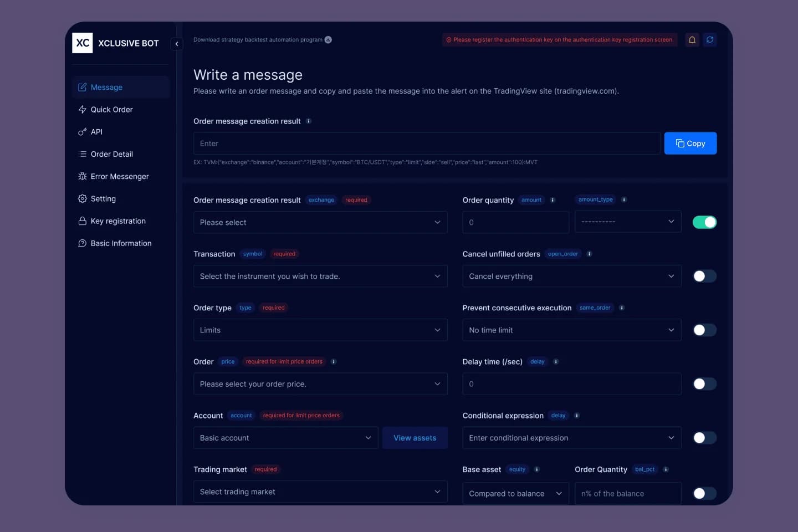
Task: Click the download badge next to strategy backtest program
Action: [x=328, y=39]
